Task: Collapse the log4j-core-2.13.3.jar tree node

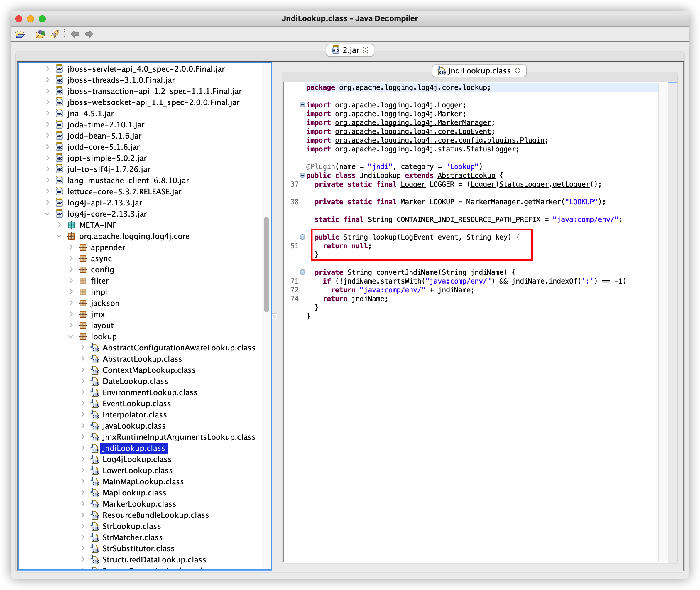Action: (48, 214)
